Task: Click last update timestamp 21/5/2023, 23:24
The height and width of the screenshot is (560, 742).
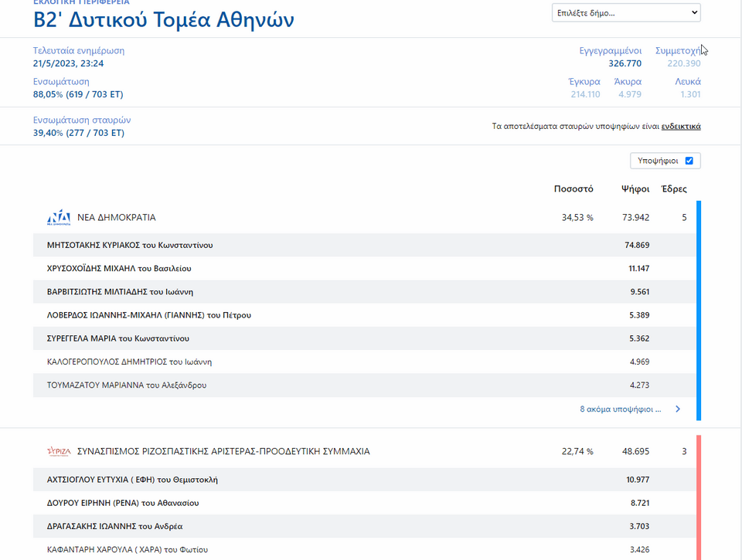Action: [x=68, y=63]
